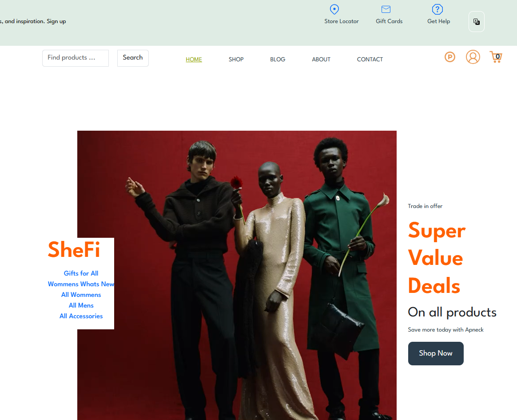Click the All Accessories link
The height and width of the screenshot is (420, 517).
click(81, 316)
